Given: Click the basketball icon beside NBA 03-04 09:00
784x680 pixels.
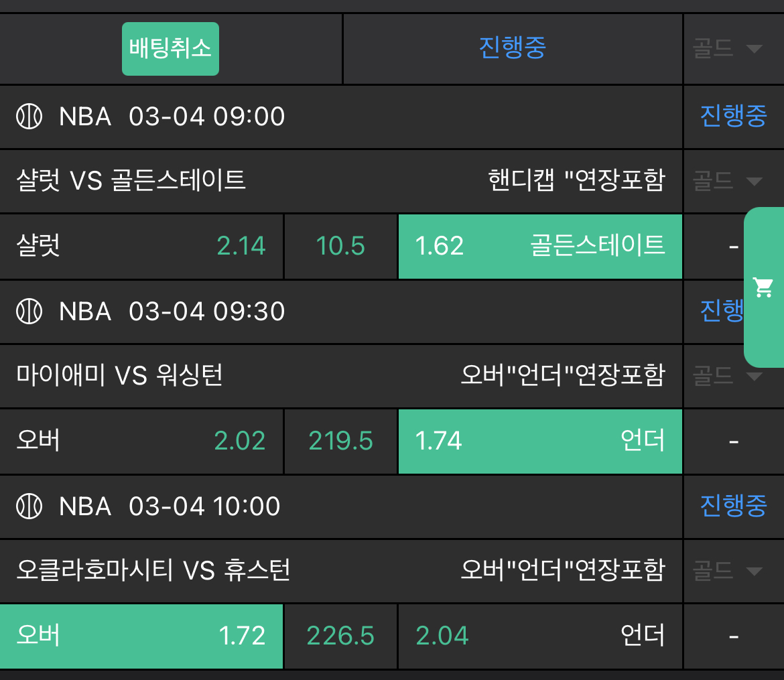Looking at the screenshot, I should pyautogui.click(x=29, y=117).
